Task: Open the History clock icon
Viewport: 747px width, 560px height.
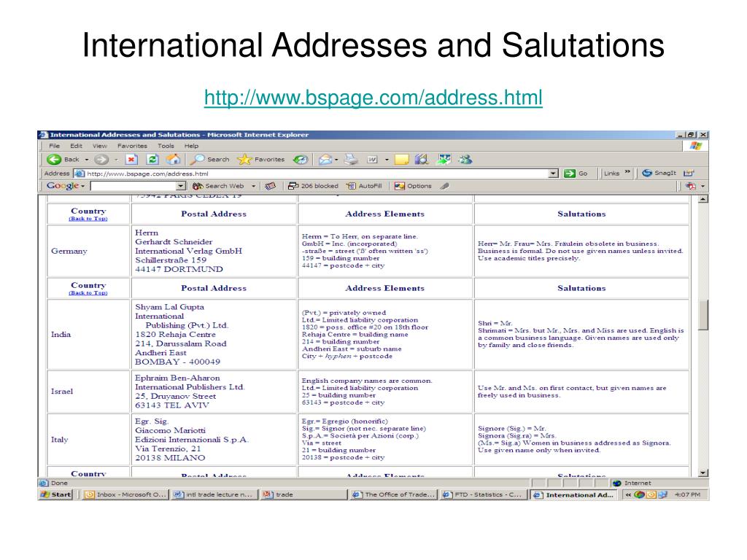Action: point(300,160)
